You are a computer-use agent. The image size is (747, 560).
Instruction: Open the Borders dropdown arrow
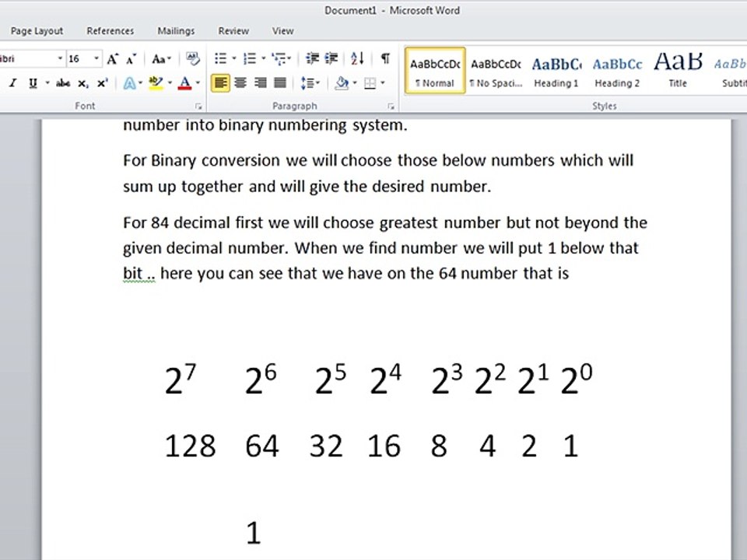click(383, 83)
